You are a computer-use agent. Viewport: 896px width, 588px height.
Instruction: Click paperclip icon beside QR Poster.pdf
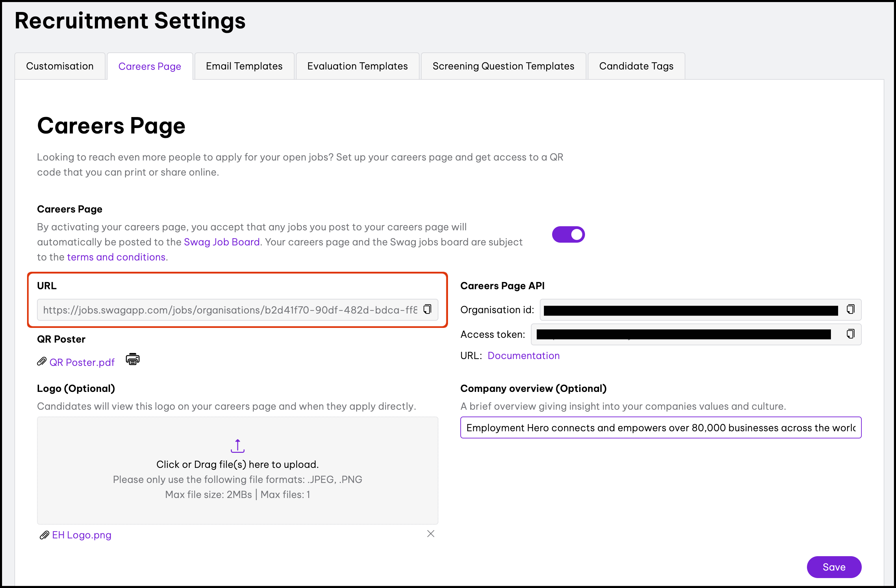pyautogui.click(x=42, y=362)
